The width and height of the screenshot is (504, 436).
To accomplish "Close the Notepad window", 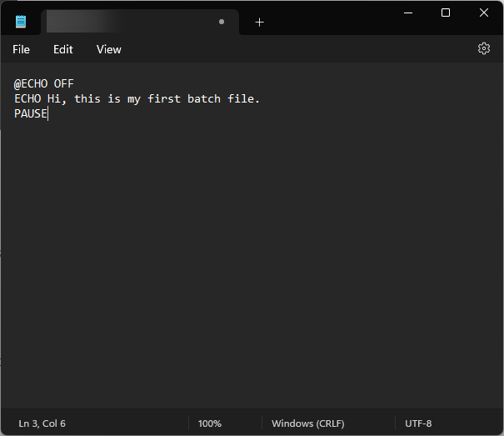I will tap(484, 13).
